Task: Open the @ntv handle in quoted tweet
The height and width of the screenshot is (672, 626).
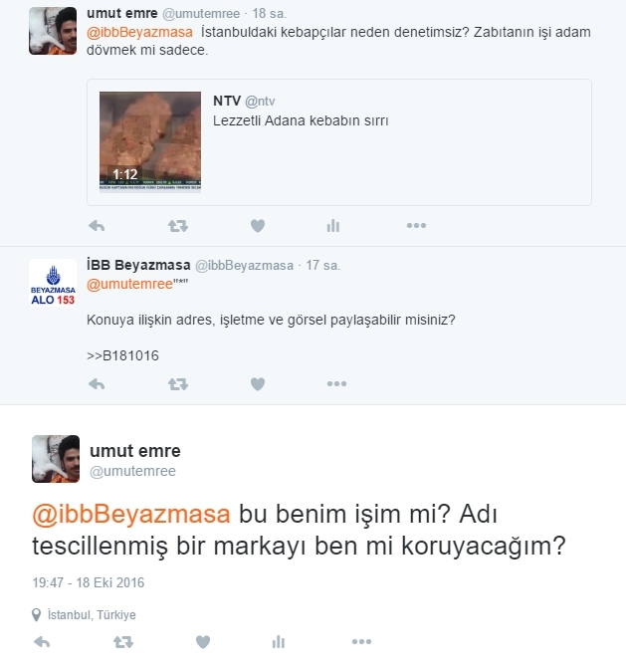Action: (260, 102)
